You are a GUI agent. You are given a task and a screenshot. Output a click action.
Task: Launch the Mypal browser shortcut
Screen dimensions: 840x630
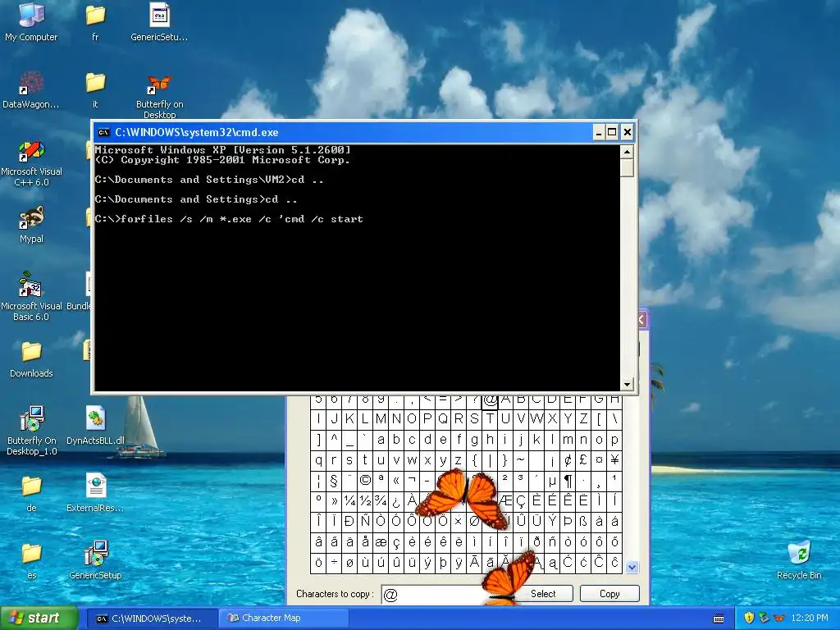click(31, 224)
